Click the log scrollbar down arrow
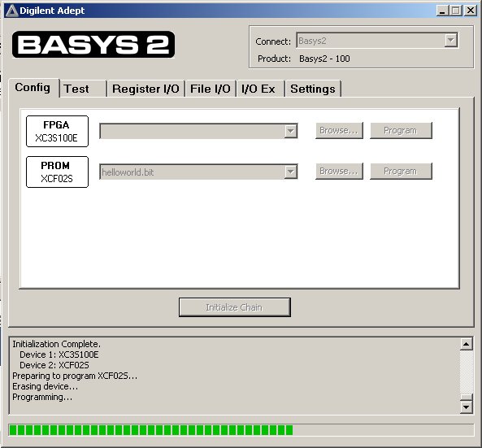This screenshot has height=448, width=482. click(467, 407)
